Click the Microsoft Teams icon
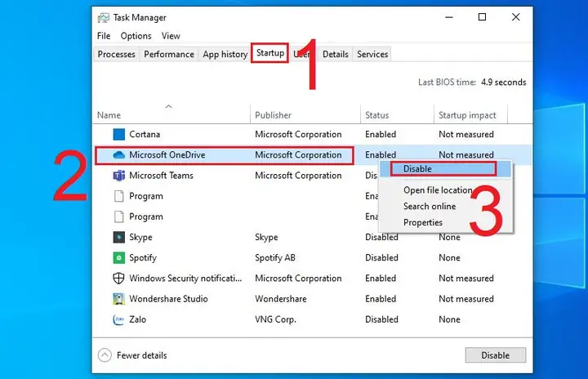Screen dimensions: 588x379 point(119,176)
